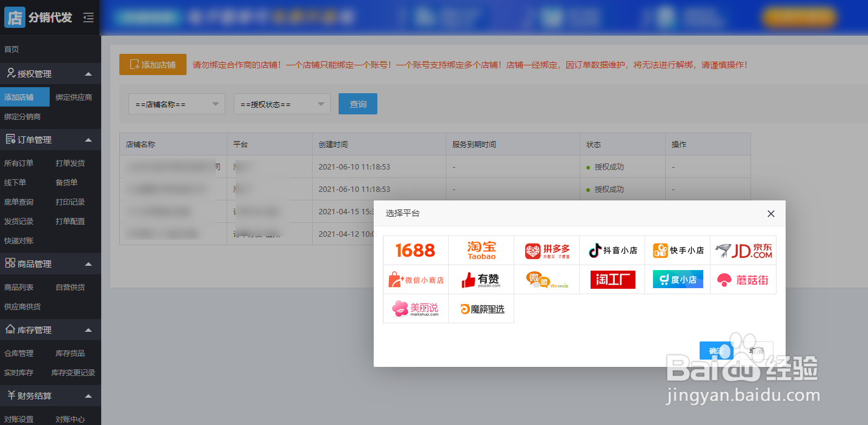868x425 pixels.
Task: Open 对账中心 in sidebar
Action: click(70, 419)
